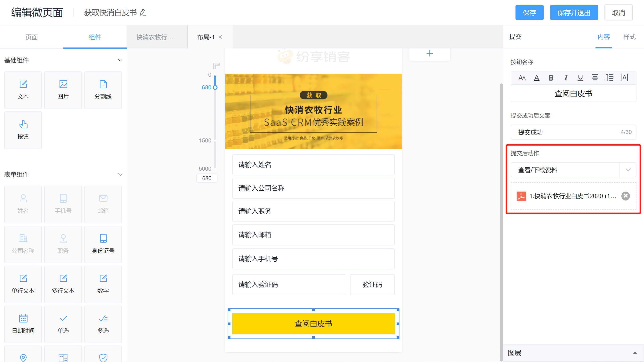Toggle underline on button name
The height and width of the screenshot is (362, 644).
[580, 78]
